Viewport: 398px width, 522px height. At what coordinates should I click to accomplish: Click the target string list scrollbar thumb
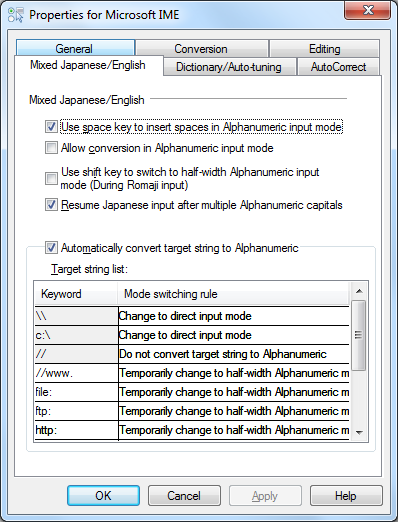coord(359,335)
